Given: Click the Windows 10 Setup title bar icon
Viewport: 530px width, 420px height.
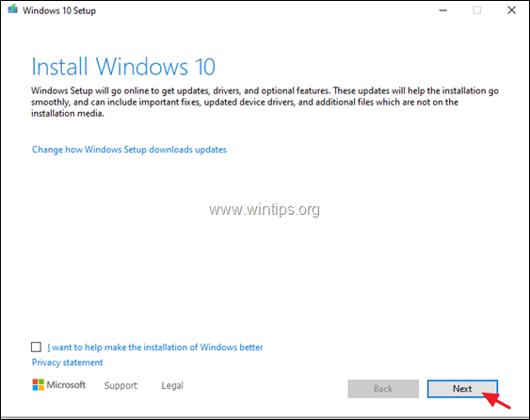Looking at the screenshot, I should pos(12,9).
